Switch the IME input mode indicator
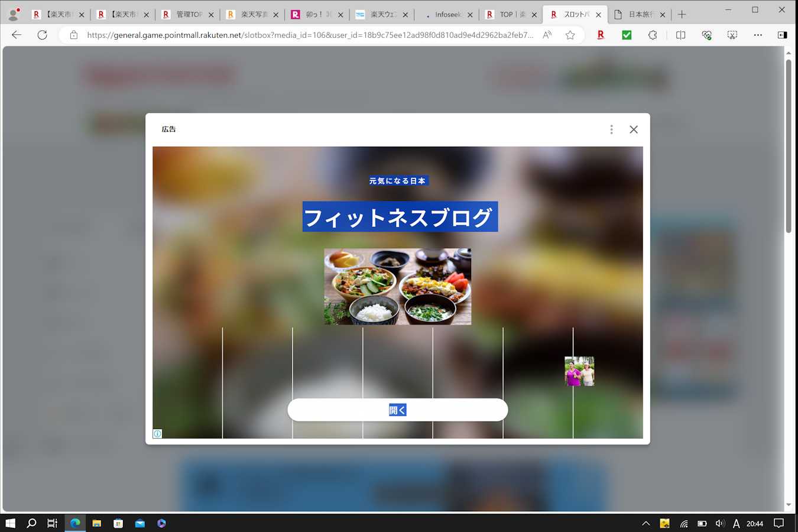Viewport: 798px width, 532px height. pos(736,523)
